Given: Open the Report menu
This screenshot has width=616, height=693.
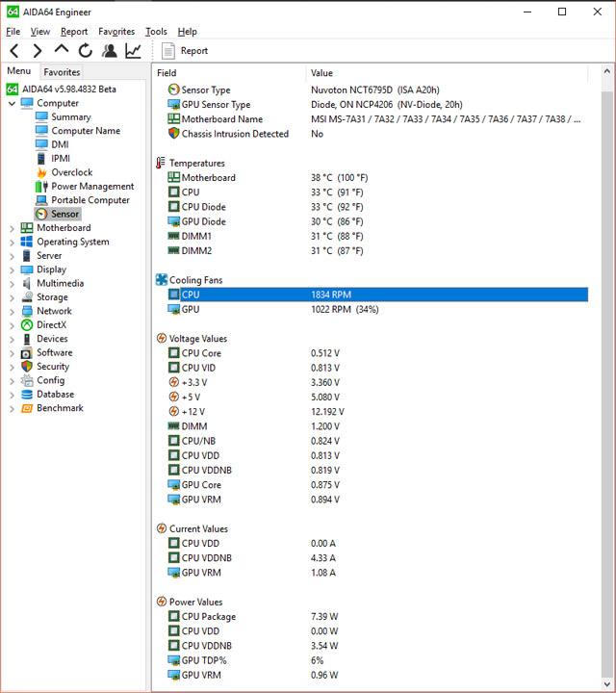Looking at the screenshot, I should coord(74,32).
